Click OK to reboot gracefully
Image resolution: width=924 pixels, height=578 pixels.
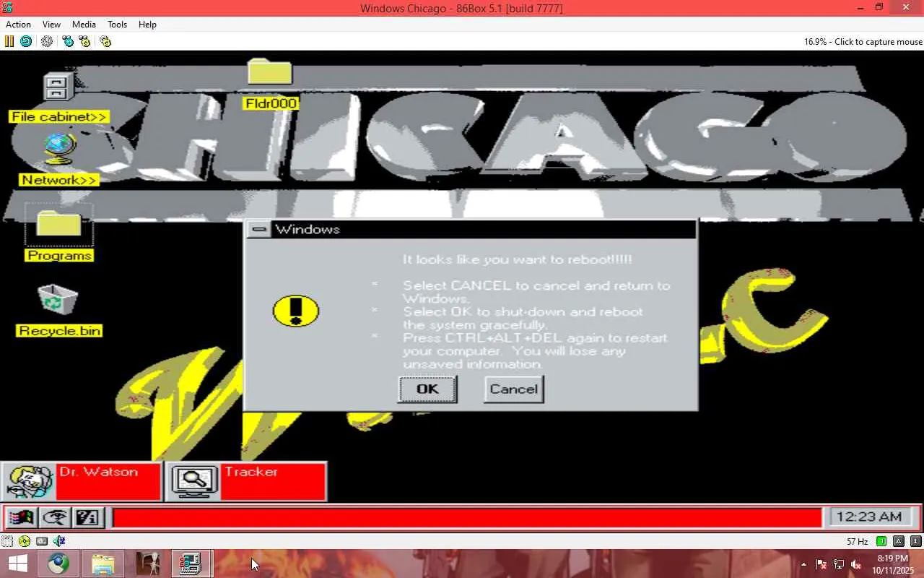pos(427,389)
